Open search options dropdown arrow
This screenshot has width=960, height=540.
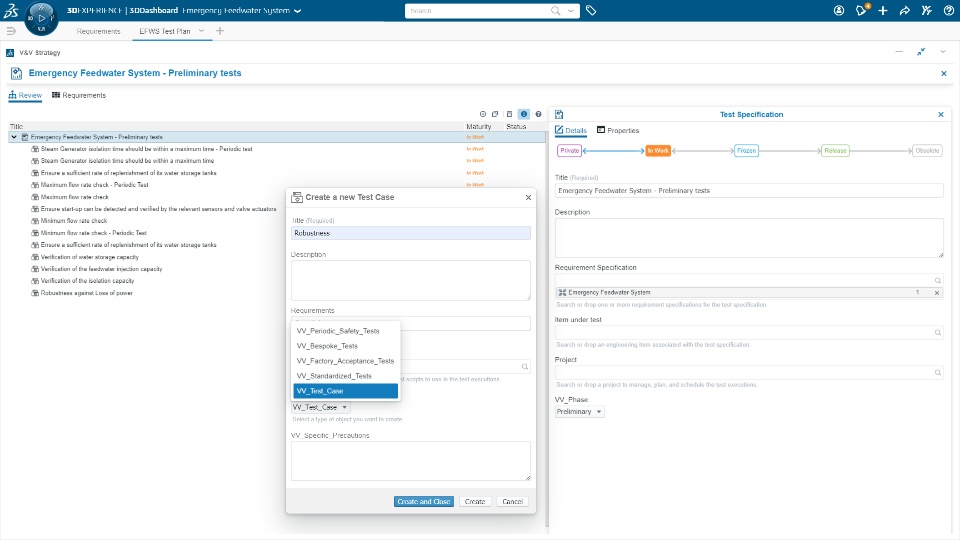(x=571, y=10)
